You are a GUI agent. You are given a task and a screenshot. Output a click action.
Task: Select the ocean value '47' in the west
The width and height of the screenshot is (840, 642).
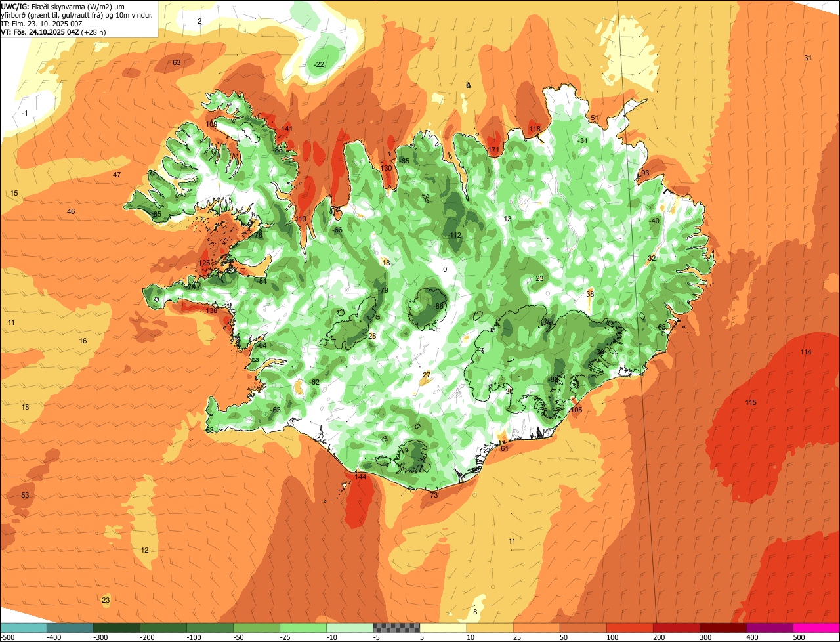pos(117,175)
